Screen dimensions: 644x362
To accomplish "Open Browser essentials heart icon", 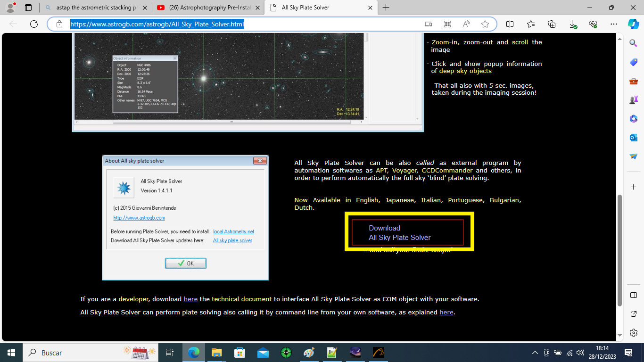I will tap(593, 24).
